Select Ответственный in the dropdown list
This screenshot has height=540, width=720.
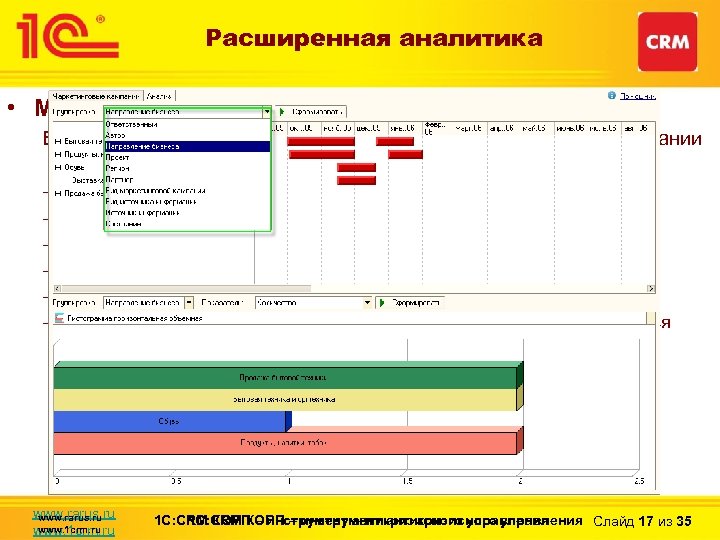188,124
